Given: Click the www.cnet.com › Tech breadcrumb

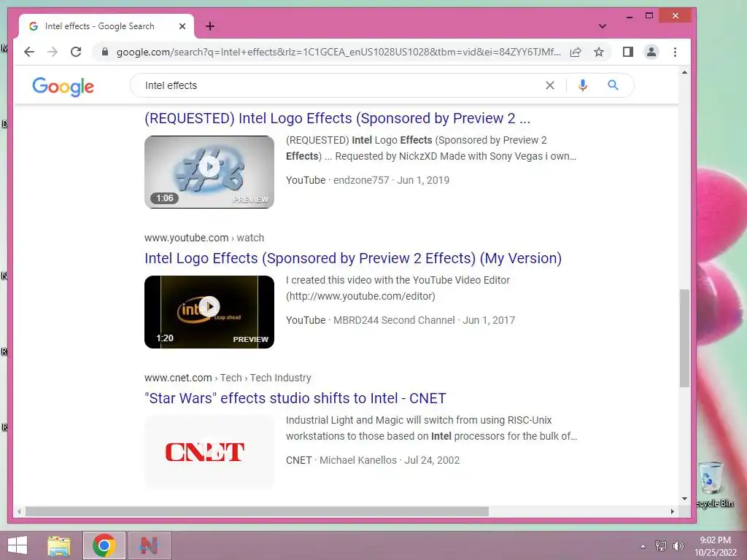Looking at the screenshot, I should [228, 378].
